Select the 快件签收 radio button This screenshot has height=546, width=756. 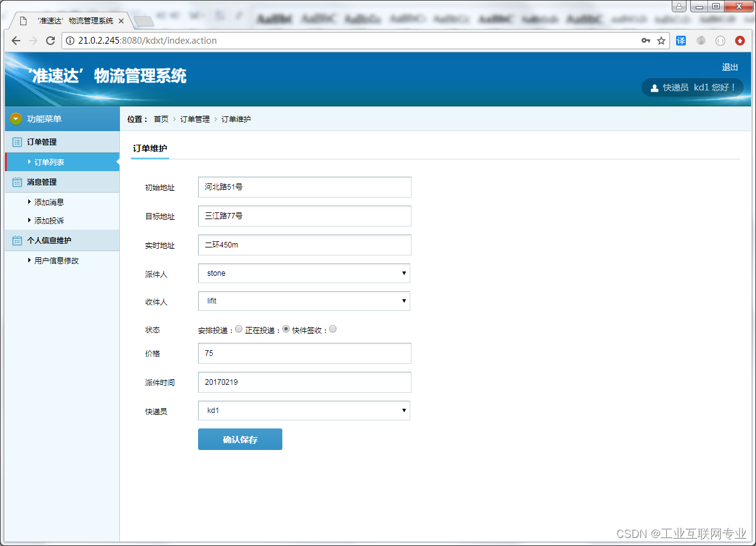click(333, 329)
